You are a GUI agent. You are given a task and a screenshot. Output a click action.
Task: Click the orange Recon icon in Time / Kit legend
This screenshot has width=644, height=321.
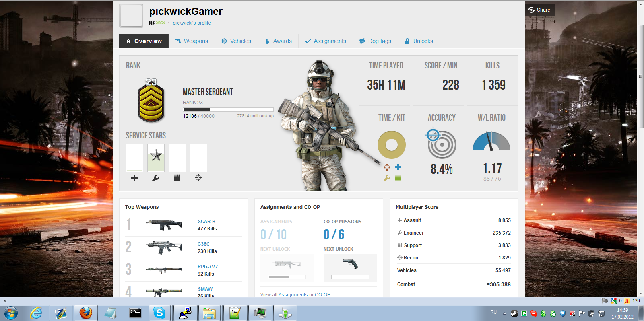pos(387,167)
